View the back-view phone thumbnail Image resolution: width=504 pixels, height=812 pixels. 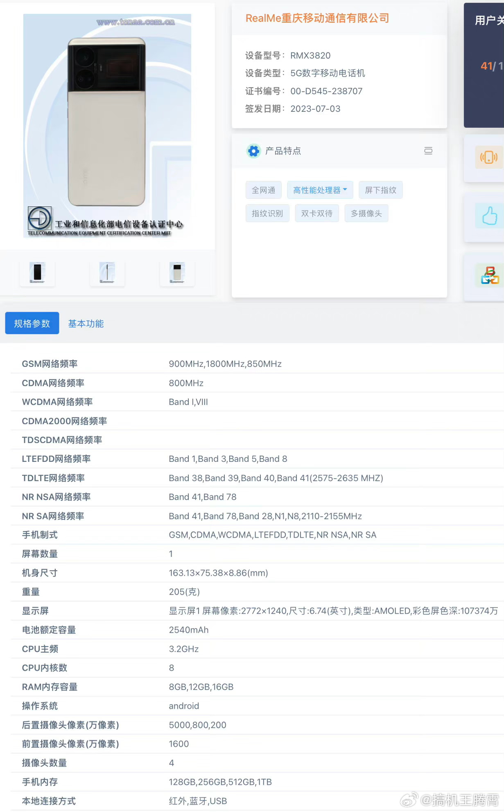pyautogui.click(x=177, y=273)
